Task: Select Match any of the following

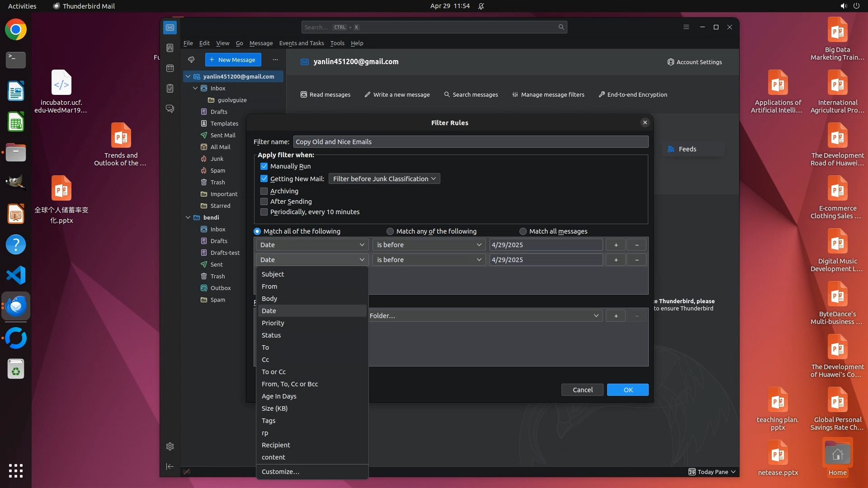Action: click(x=390, y=231)
